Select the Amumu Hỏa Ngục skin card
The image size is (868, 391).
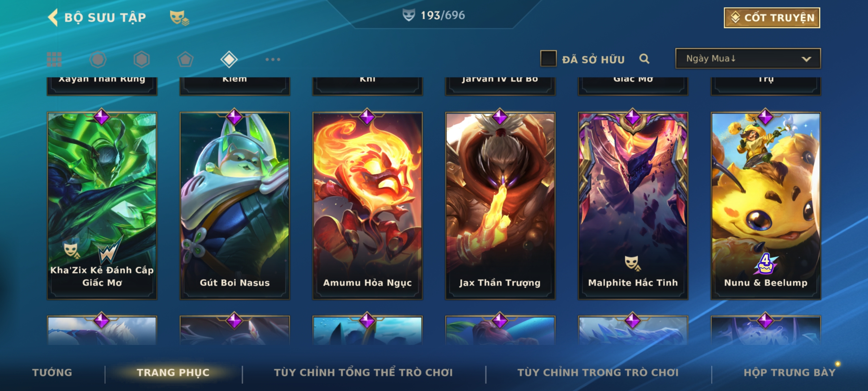(x=367, y=206)
